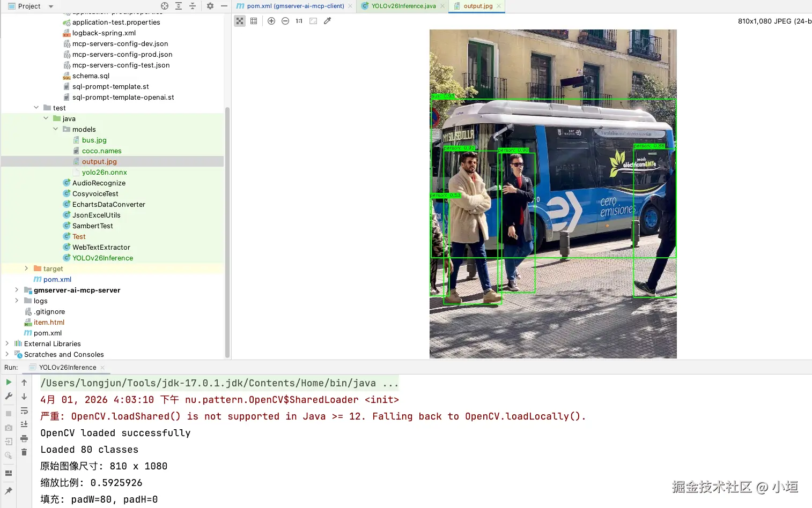Click the java command path line in console
812x508 pixels.
(x=219, y=383)
